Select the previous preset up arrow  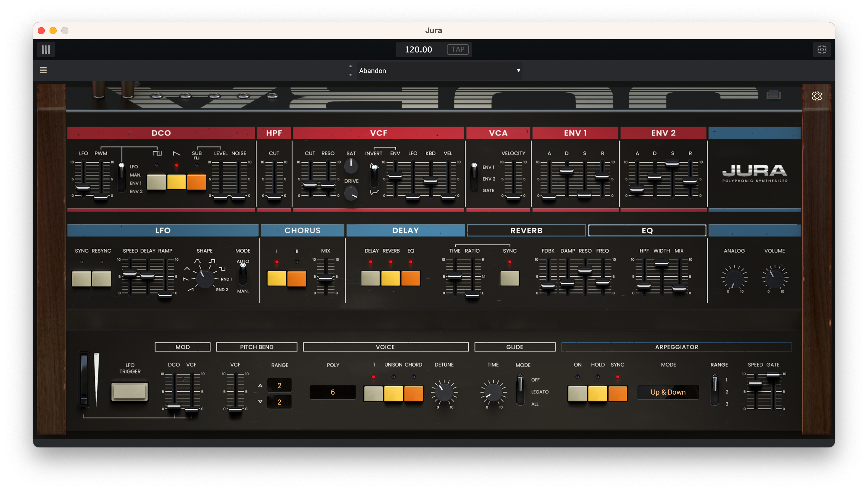(351, 66)
